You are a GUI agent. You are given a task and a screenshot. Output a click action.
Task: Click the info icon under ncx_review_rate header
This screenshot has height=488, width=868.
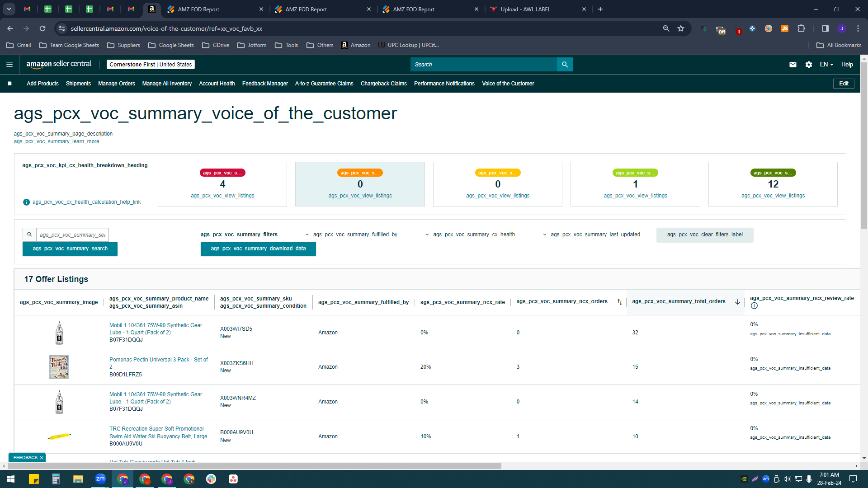tap(754, 306)
